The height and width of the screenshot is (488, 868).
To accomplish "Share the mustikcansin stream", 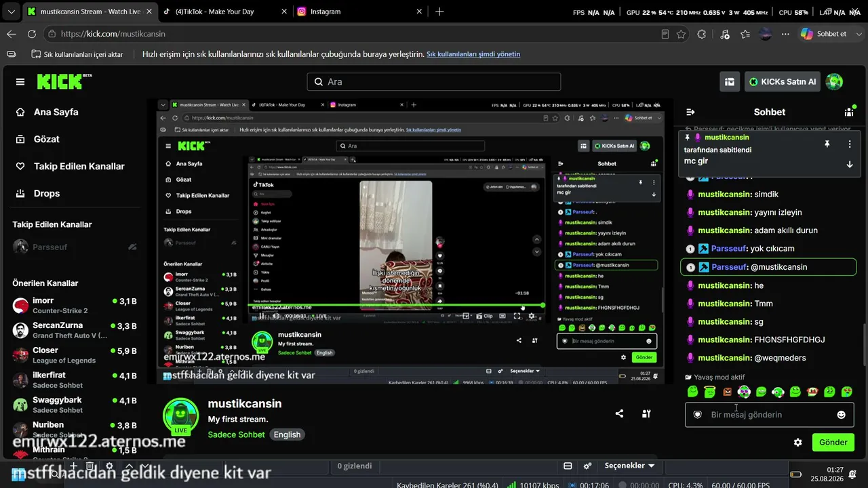I will click(x=619, y=413).
